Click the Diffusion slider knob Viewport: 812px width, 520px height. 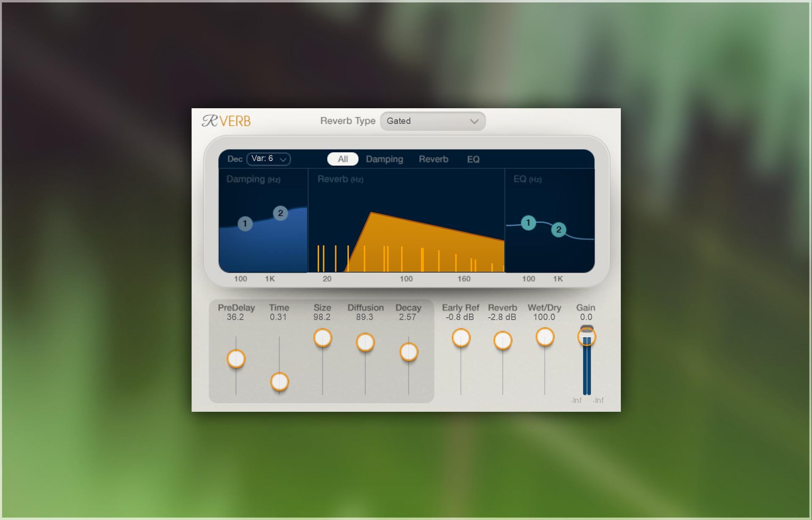tap(365, 342)
